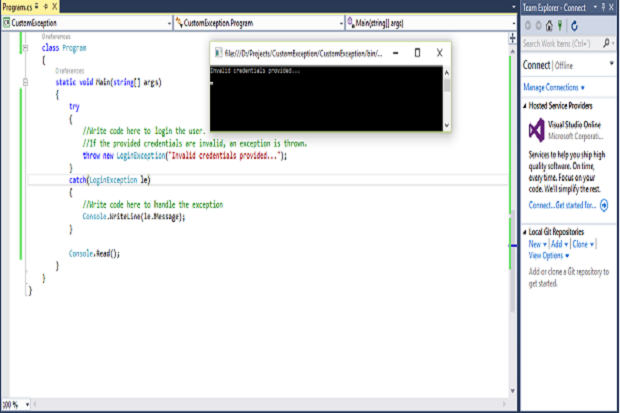Click the console scrollbar down arrow
The image size is (620, 413).
click(x=447, y=125)
